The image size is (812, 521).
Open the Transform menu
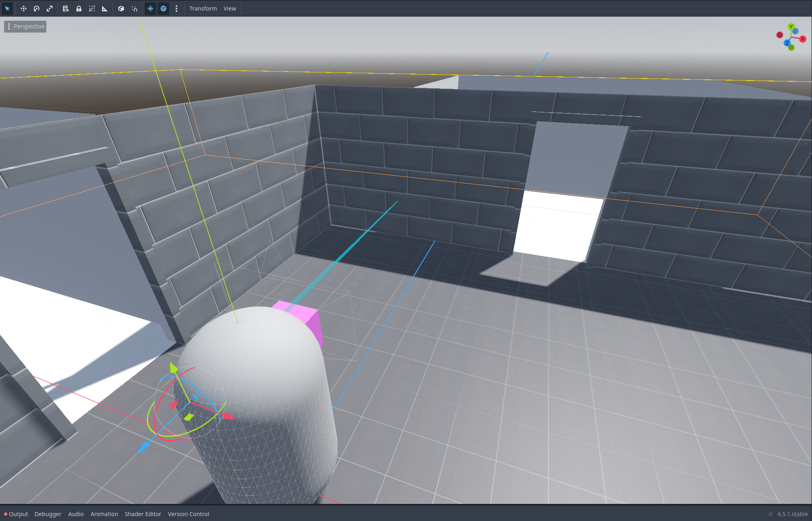(x=203, y=9)
